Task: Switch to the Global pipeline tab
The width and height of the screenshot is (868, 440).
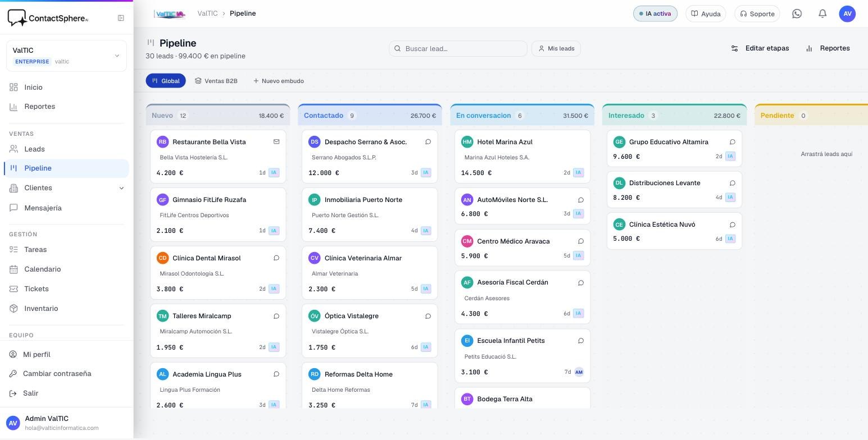Action: coord(166,81)
